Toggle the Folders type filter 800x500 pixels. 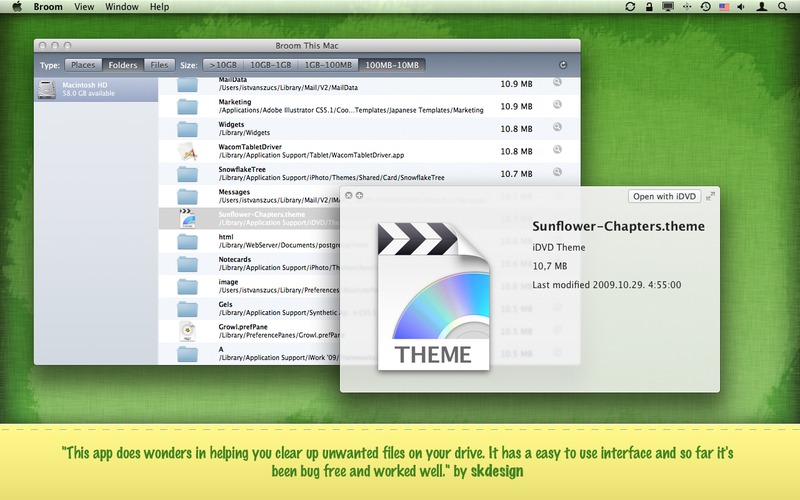[123, 65]
